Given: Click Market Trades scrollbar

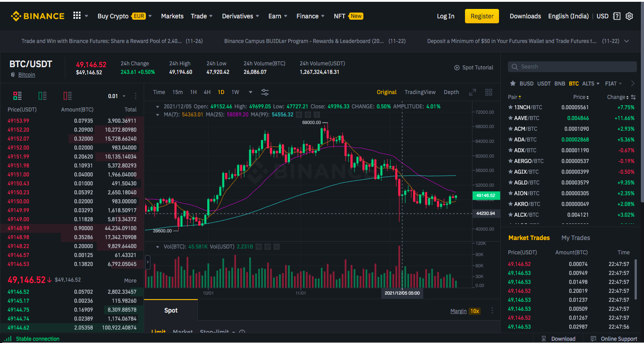Looking at the screenshot, I should (636, 279).
